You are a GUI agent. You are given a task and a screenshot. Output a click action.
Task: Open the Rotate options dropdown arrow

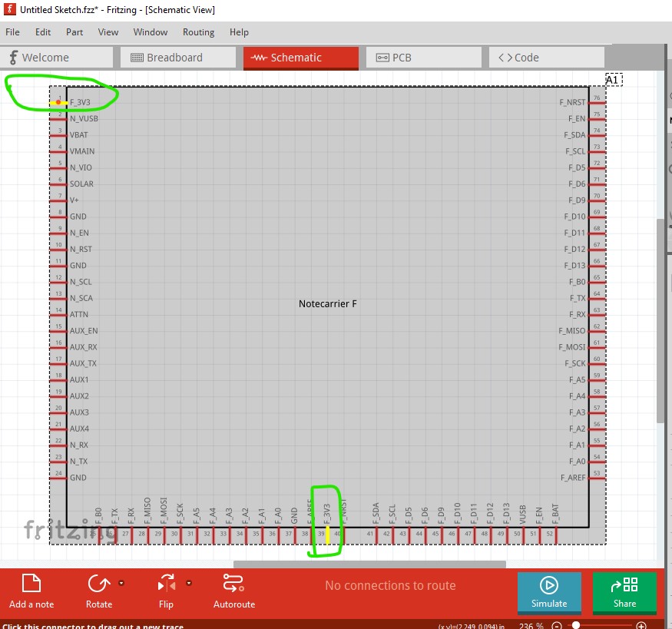(121, 583)
